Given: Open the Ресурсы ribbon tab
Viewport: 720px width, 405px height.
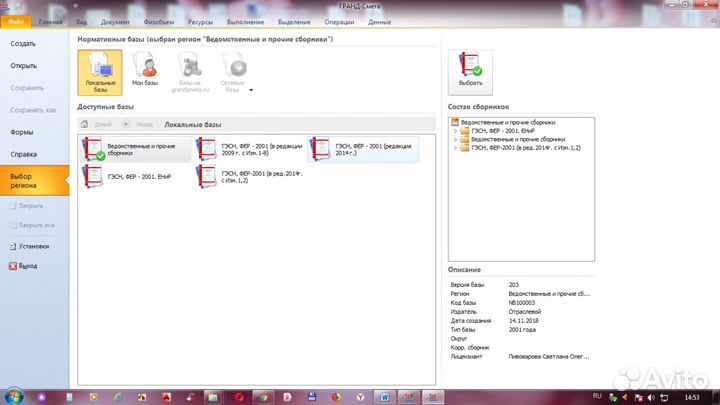Looking at the screenshot, I should (200, 21).
